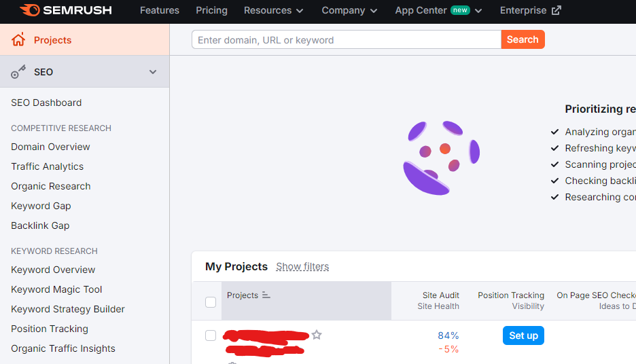
Task: Focus the domain, URL or keyword field
Action: click(347, 39)
